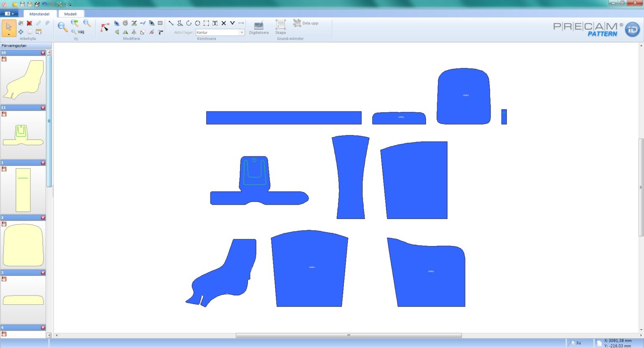644x348 pixels.
Task: Click the X: 3091,38 mm coordinate readout
Action: coord(618,341)
